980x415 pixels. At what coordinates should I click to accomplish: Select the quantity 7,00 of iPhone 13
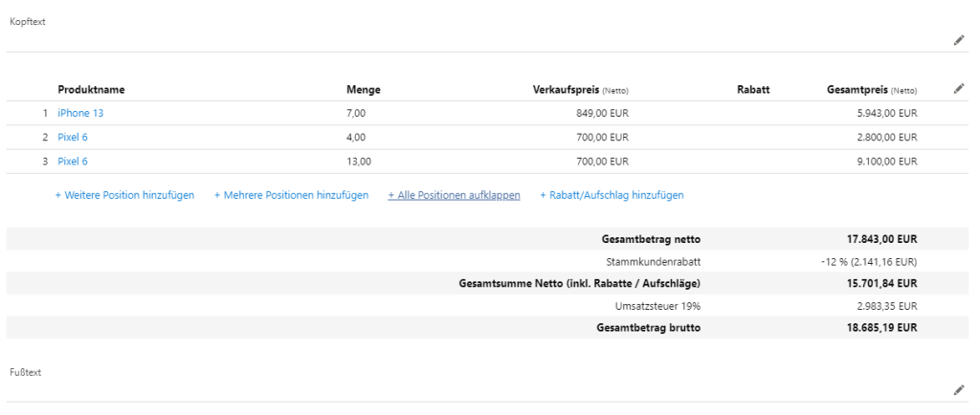coord(355,113)
